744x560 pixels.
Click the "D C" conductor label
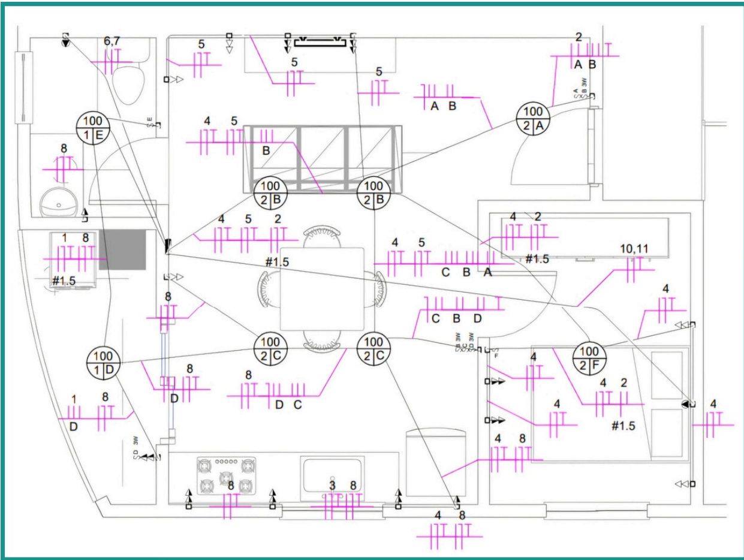point(288,405)
